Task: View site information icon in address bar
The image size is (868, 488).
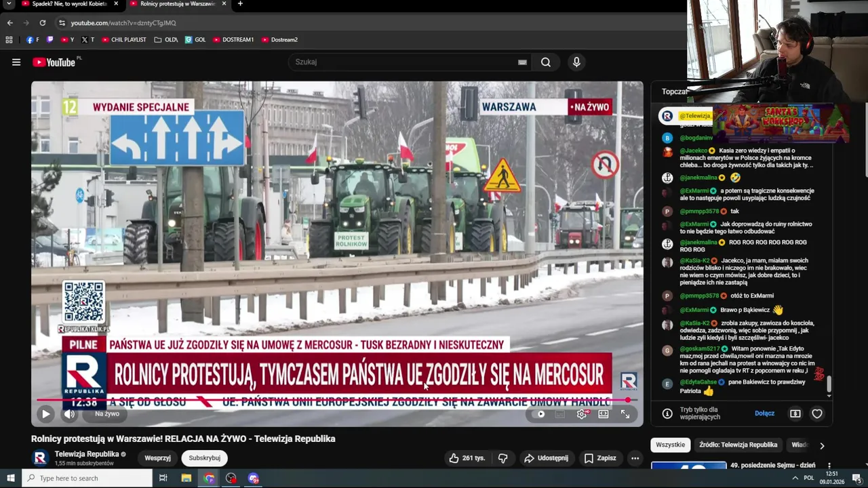Action: (x=62, y=23)
